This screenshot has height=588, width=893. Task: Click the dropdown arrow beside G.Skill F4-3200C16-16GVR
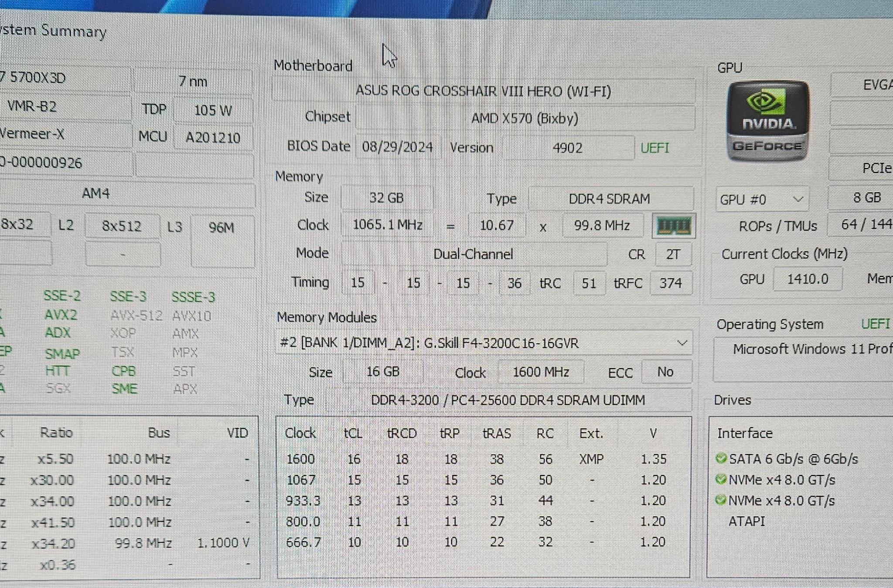(682, 343)
